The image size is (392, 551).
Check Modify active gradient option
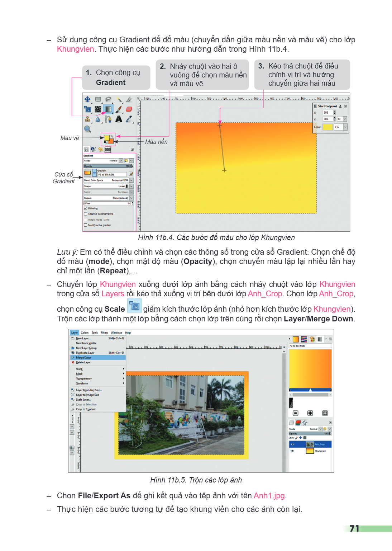(x=86, y=225)
